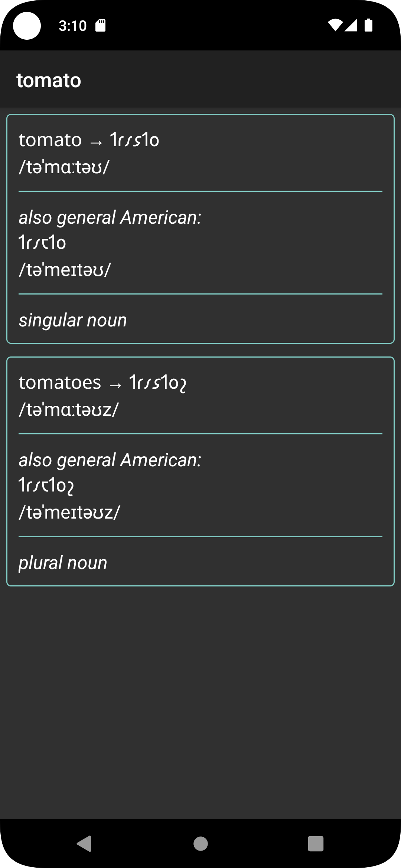Tap the 3:10 clock in status bar
Viewport: 401px width, 868px height.
coord(73,26)
